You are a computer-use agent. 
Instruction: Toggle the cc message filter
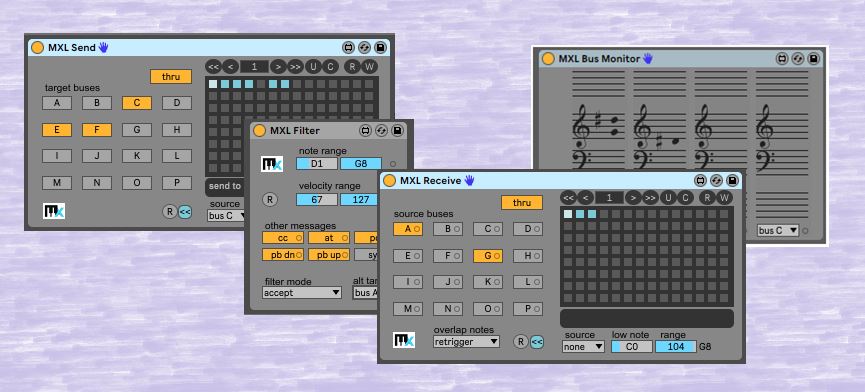click(x=283, y=238)
